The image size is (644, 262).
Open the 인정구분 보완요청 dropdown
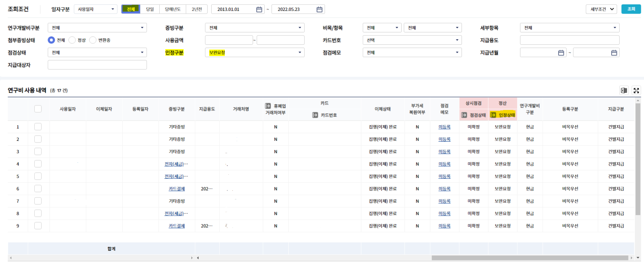pos(255,52)
